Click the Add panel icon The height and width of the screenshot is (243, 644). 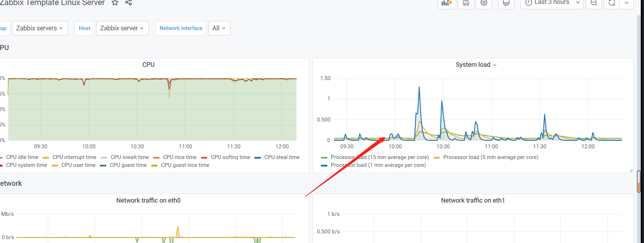447,3
